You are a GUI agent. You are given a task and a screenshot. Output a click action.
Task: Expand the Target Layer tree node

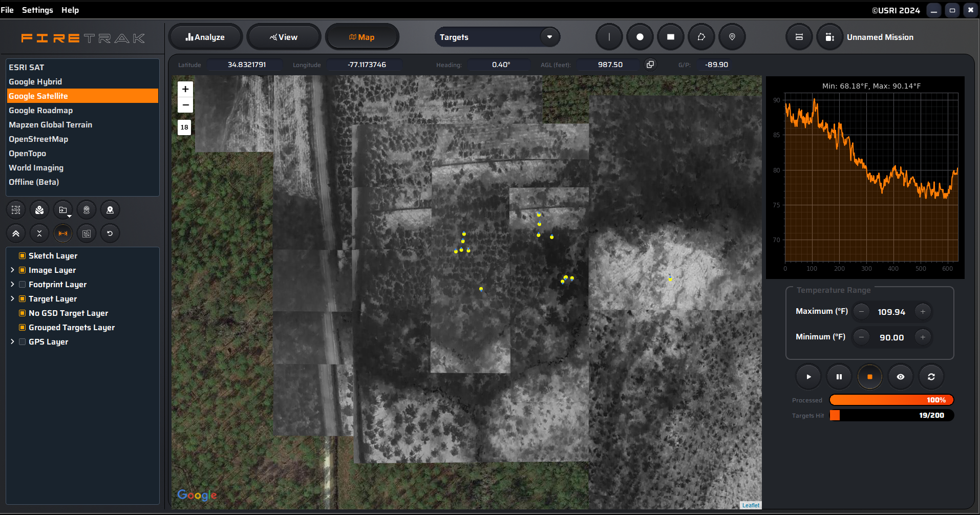click(12, 299)
